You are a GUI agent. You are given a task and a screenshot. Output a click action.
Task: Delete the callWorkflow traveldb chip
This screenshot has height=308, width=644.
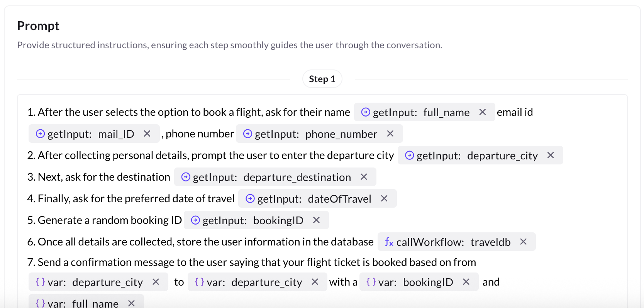pos(524,242)
